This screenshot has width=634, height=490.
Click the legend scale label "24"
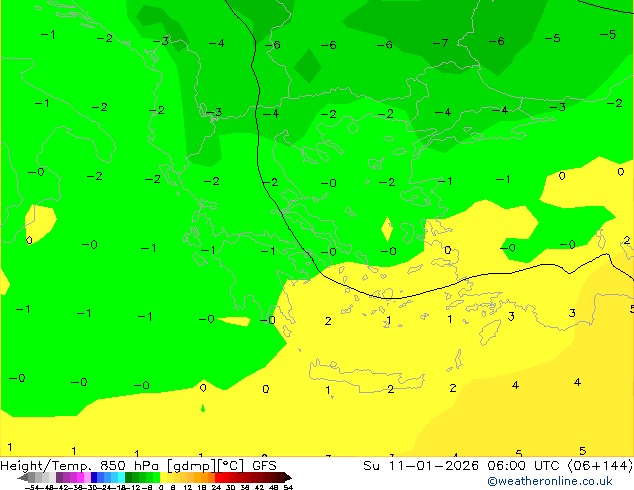[216, 487]
